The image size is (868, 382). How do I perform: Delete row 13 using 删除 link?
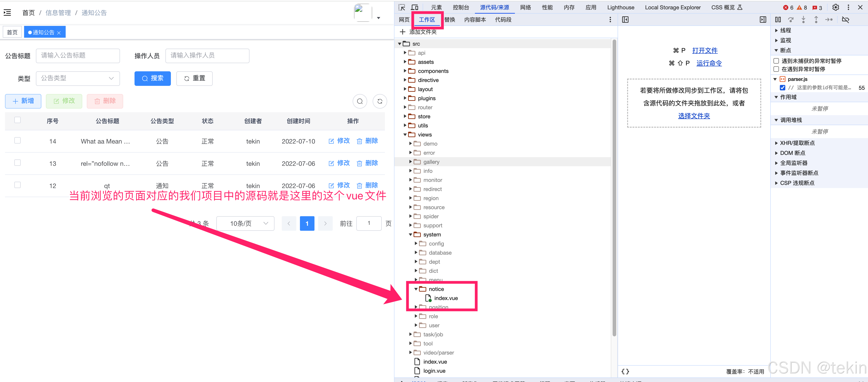coord(367,163)
